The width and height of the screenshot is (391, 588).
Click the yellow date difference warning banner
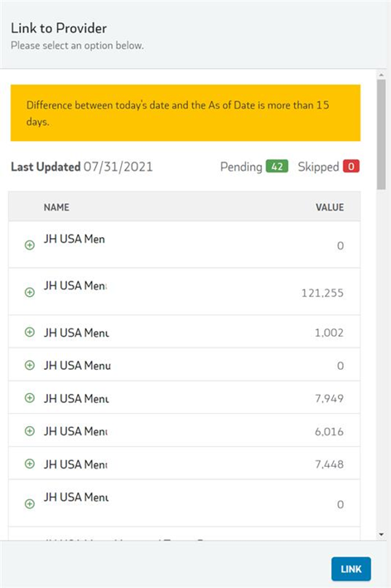click(x=186, y=113)
